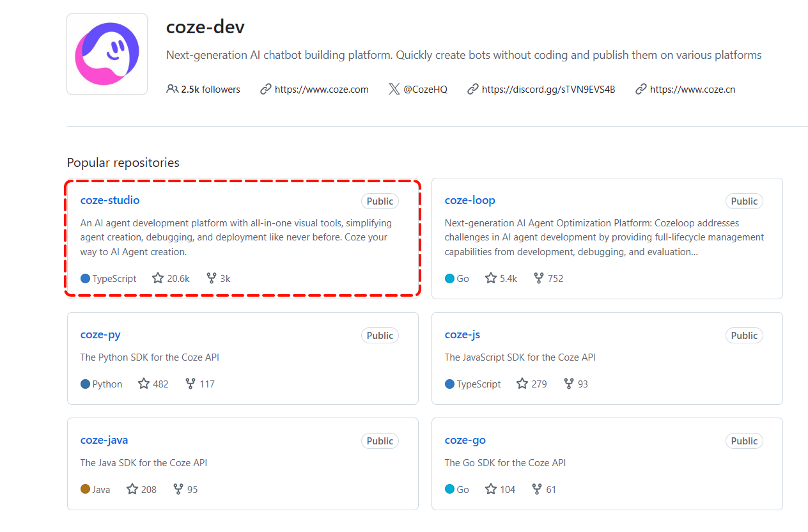Click the 208 star count

(x=149, y=490)
